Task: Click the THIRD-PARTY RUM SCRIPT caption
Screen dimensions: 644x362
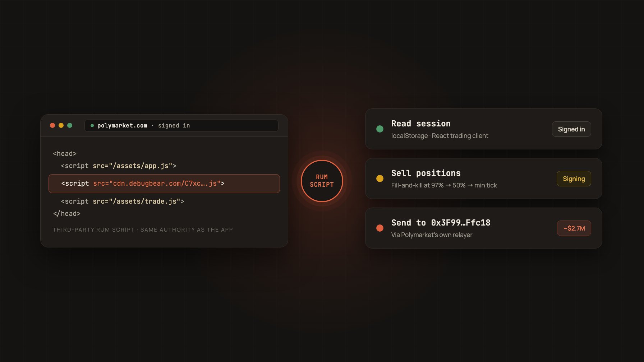Action: [143, 230]
